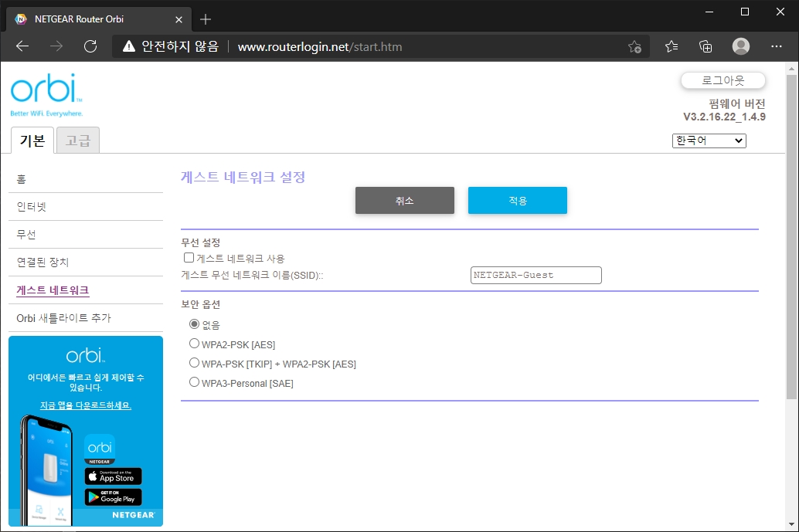Screen dimensions: 799x532
Task: Switch to the 고급 tab
Action: (77, 140)
